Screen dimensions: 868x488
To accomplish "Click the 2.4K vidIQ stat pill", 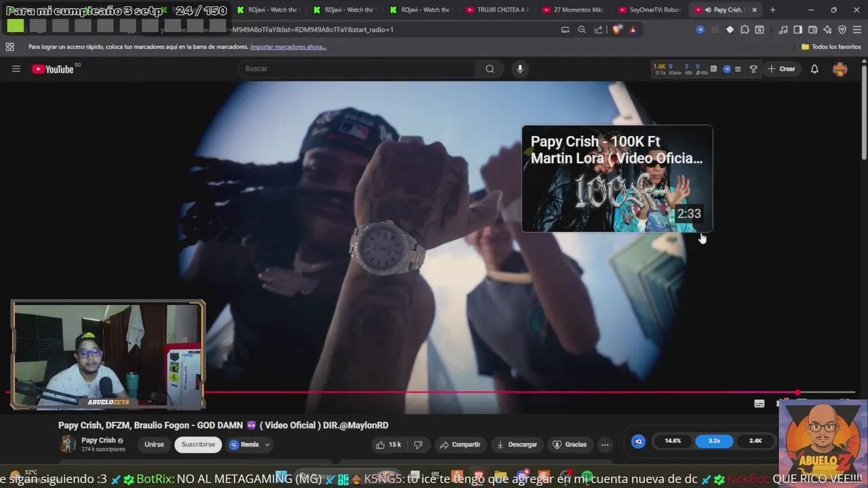I will click(x=755, y=441).
